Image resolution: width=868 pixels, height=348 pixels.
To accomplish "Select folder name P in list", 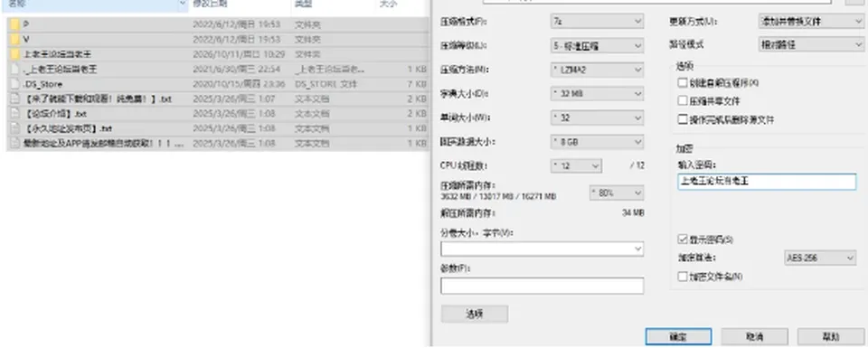I will point(26,24).
